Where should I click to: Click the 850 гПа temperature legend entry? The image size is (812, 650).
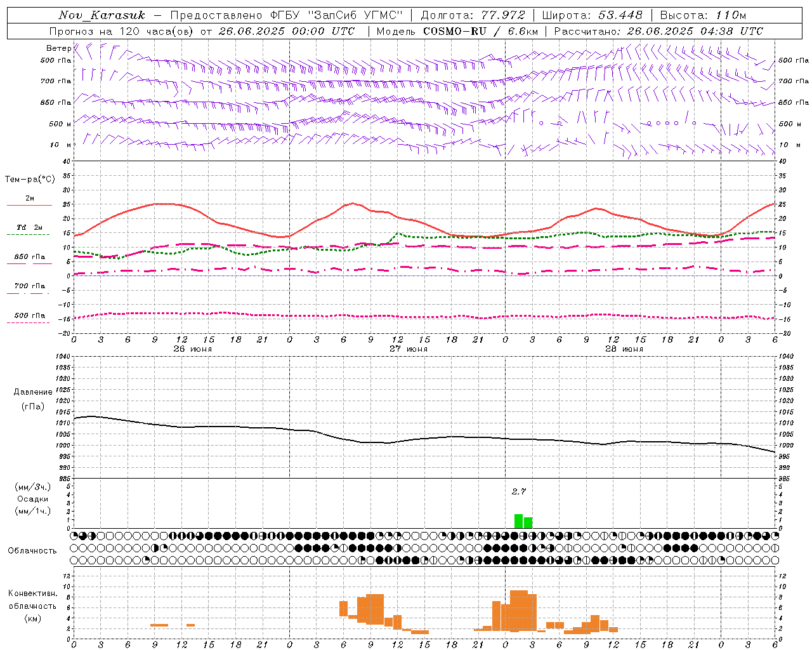30,257
